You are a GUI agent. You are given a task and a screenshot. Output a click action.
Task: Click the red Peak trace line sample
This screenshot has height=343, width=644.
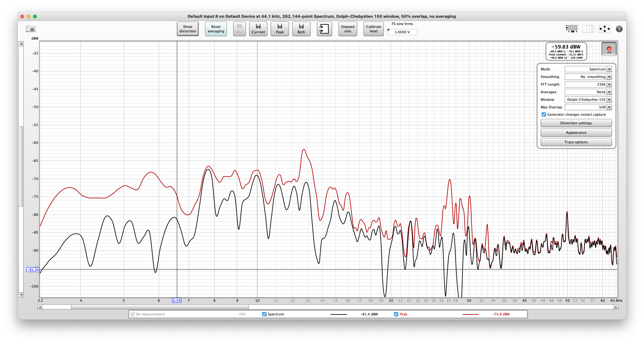pos(470,314)
